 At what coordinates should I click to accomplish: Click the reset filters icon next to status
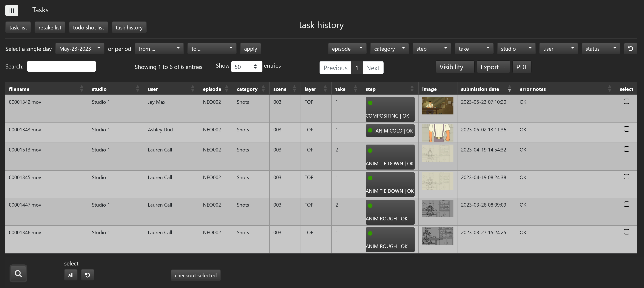tap(630, 48)
